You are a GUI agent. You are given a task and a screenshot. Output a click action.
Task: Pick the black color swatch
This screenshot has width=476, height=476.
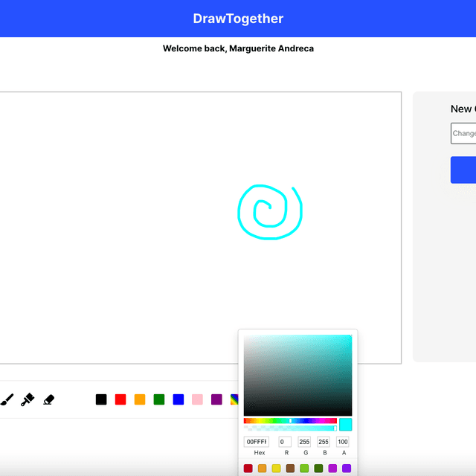coord(101,399)
